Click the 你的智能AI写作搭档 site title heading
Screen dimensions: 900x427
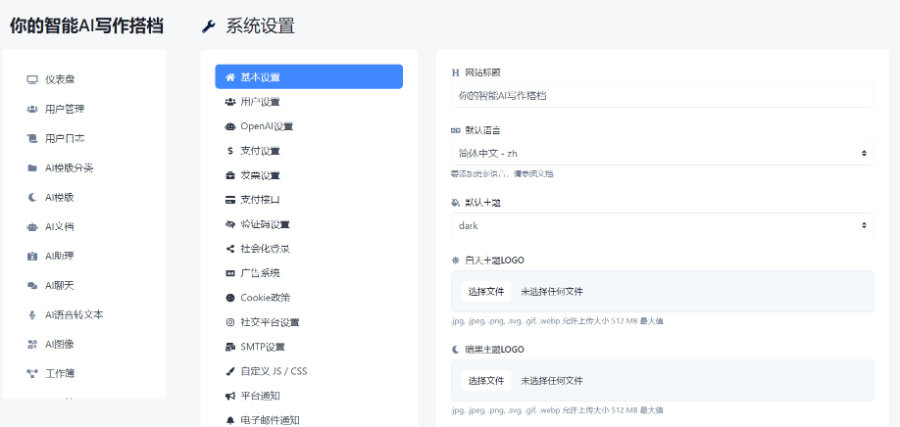tap(87, 26)
